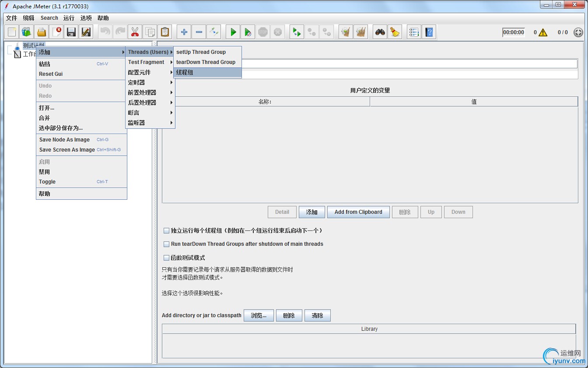Click the Remote Start All icon
Viewport: 588px width, 368px height.
[x=297, y=32]
